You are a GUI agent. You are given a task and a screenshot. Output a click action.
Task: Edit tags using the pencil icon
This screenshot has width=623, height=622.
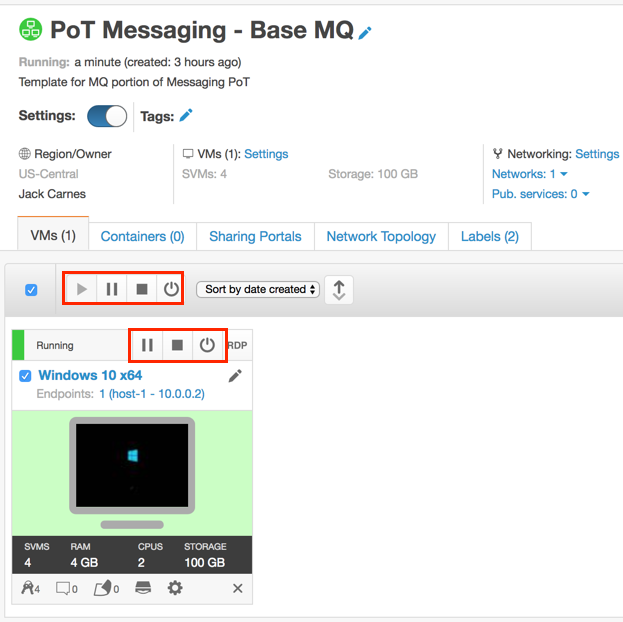[x=186, y=115]
